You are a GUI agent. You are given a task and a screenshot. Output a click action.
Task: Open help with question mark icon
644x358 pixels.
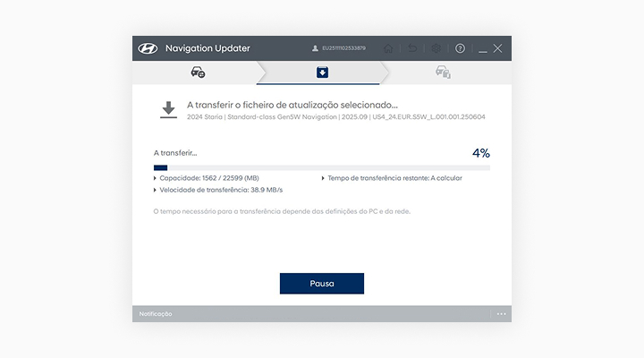coord(460,48)
